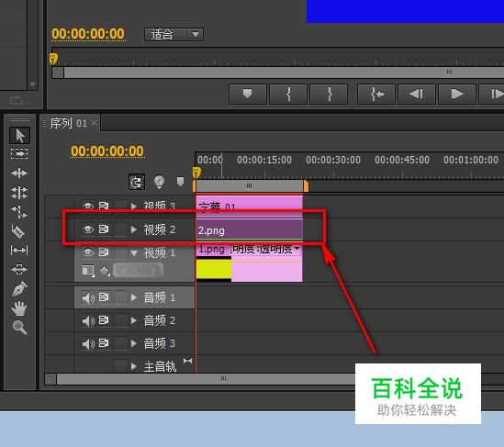Click the program monitor timecode 00:00:00:00
Image resolution: width=504 pixels, height=447 pixels.
88,34
